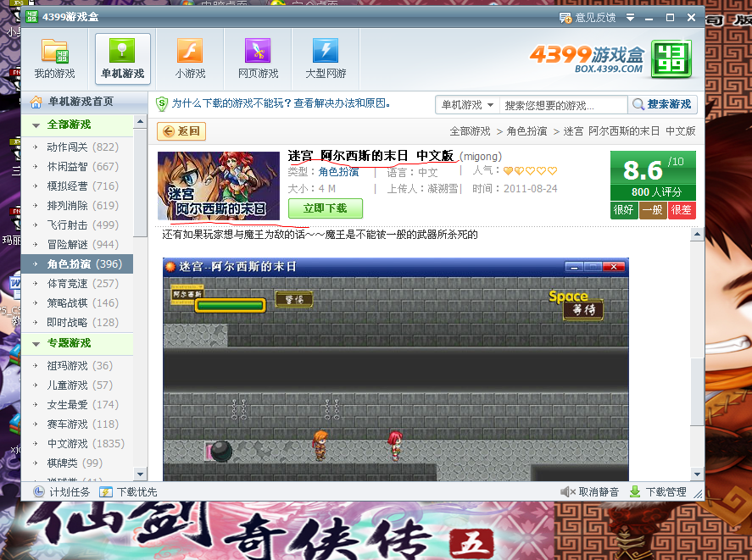Open help link about downloaded games not playing
Screen dimensions: 752x560
pos(281,103)
